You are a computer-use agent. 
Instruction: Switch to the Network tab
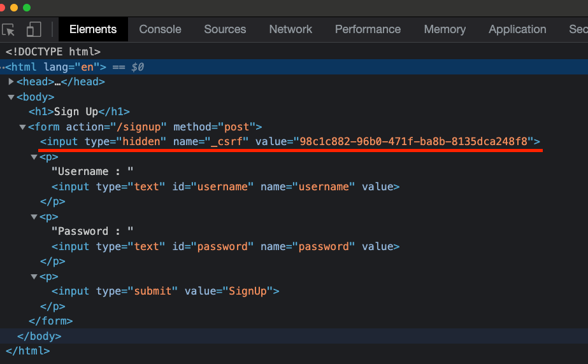[x=290, y=29]
